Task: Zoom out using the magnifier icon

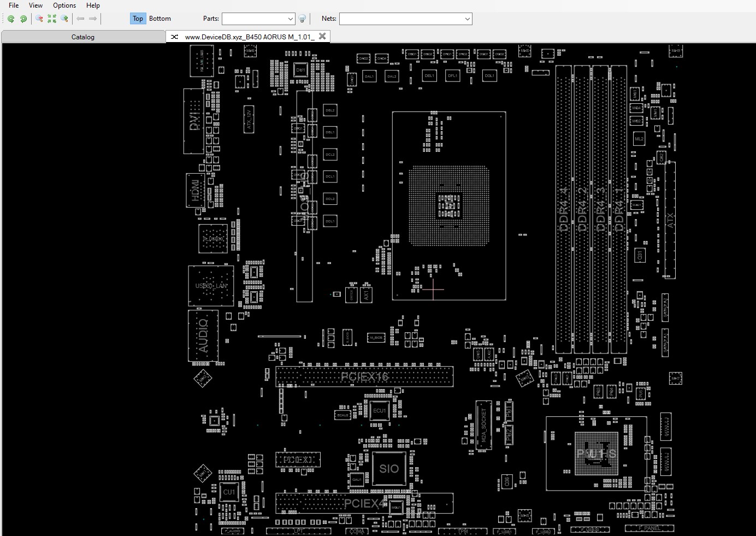Action: 39,19
